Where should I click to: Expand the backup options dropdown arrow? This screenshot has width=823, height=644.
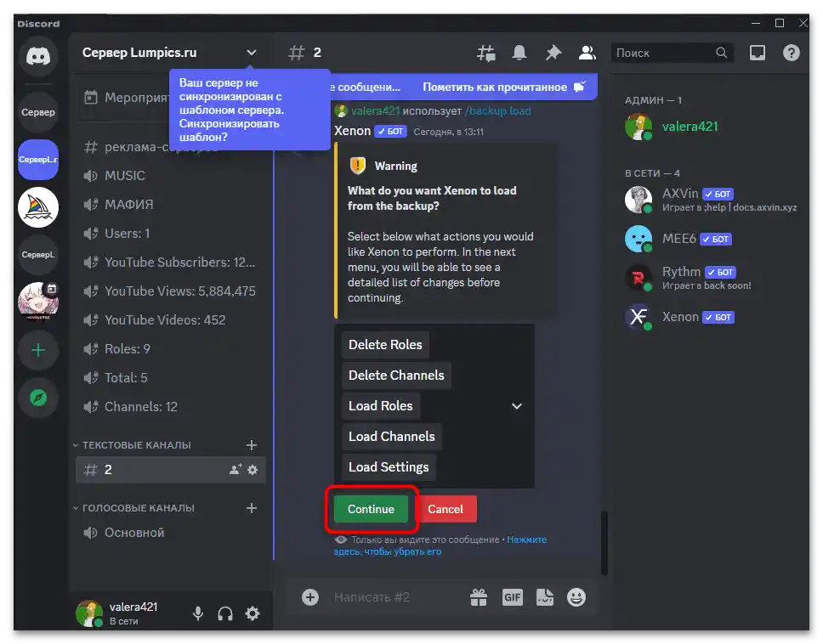(516, 406)
